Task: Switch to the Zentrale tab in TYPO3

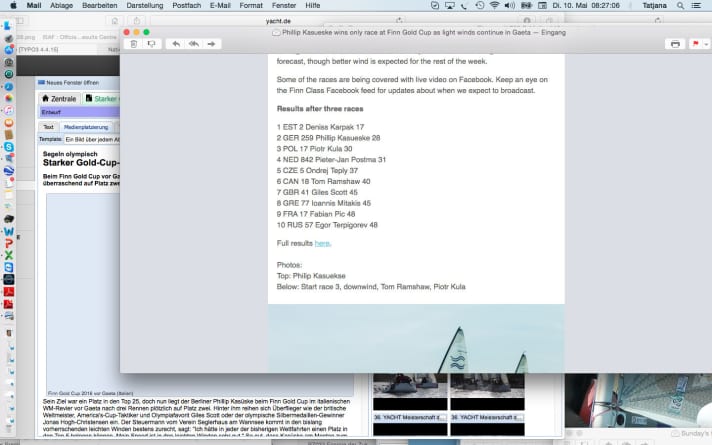Action: [x=59, y=99]
